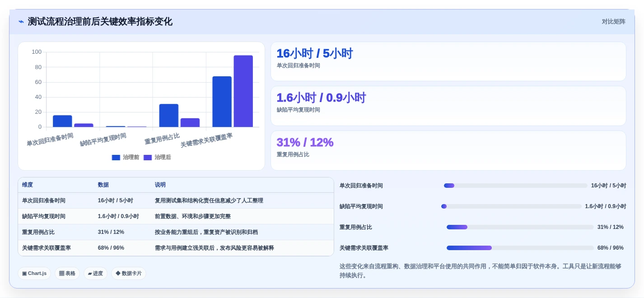This screenshot has width=644, height=298.
Task: Click the 治理后 bar for 关键需求关联覆盖率
Action: point(243,91)
